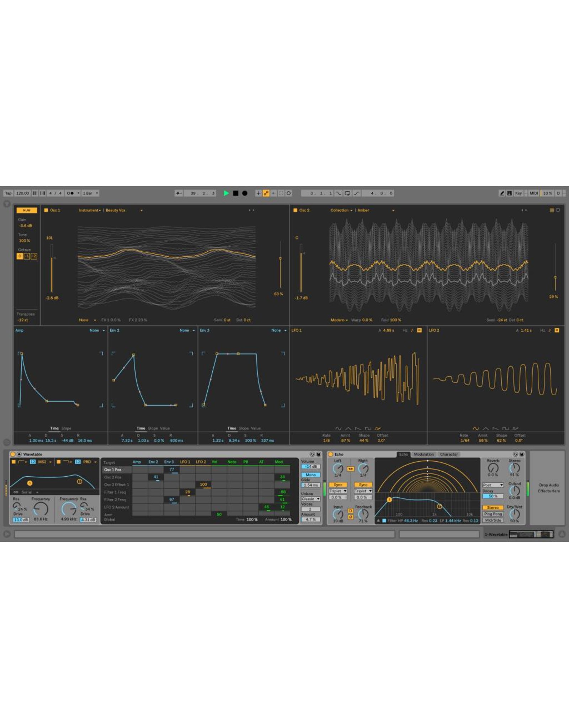Disable the Echo device activator
The width and height of the screenshot is (569, 728).
pyautogui.click(x=330, y=454)
